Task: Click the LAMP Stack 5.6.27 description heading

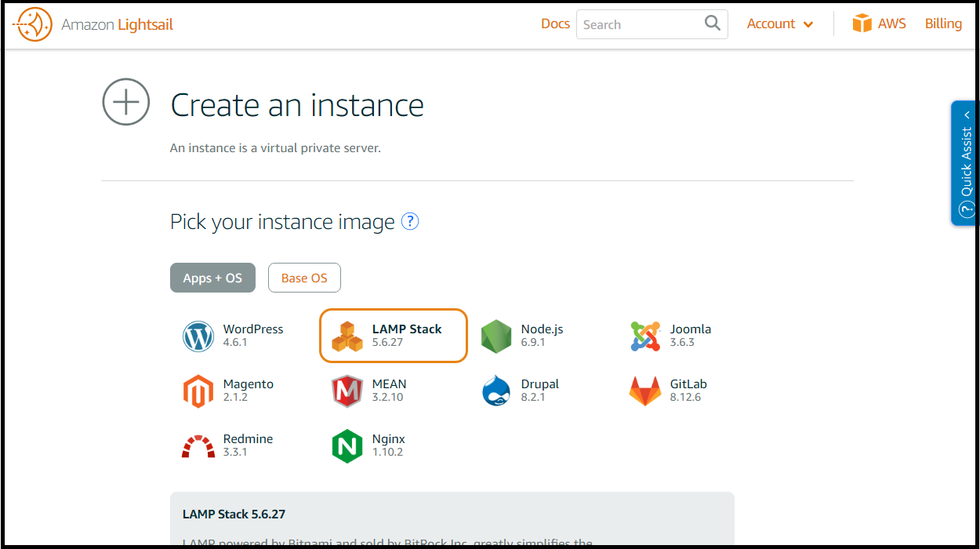Action: tap(234, 514)
